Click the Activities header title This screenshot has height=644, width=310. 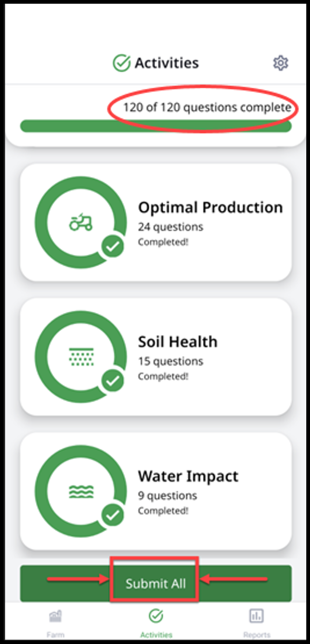point(167,63)
